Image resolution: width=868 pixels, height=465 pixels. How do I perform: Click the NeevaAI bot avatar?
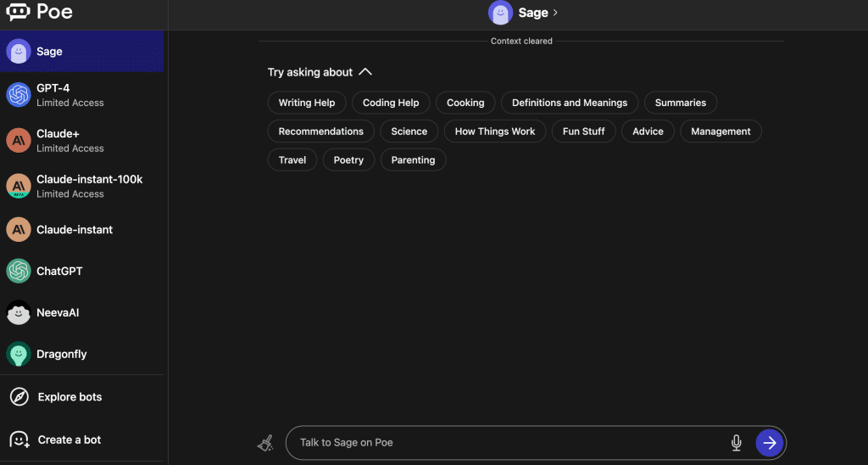click(x=19, y=313)
